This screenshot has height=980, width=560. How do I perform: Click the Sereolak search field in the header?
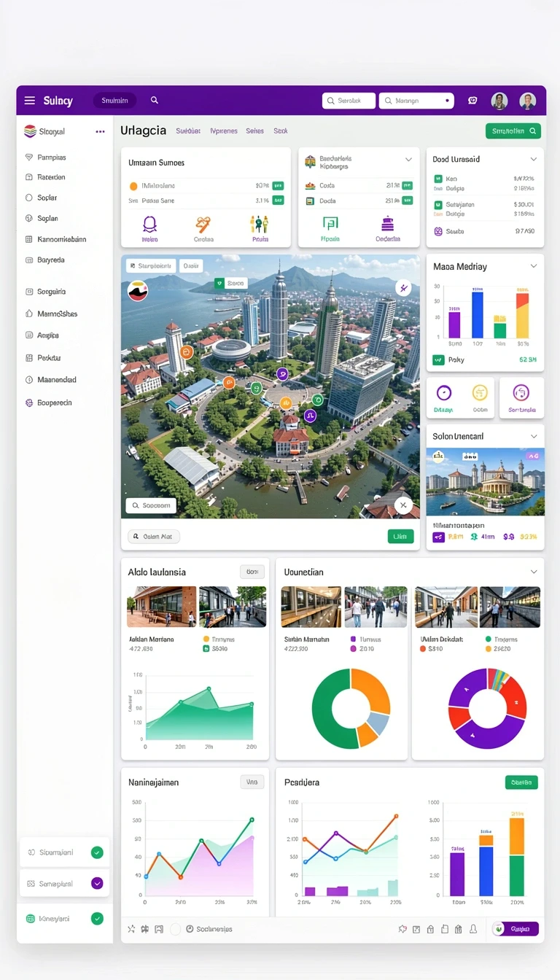coord(349,101)
